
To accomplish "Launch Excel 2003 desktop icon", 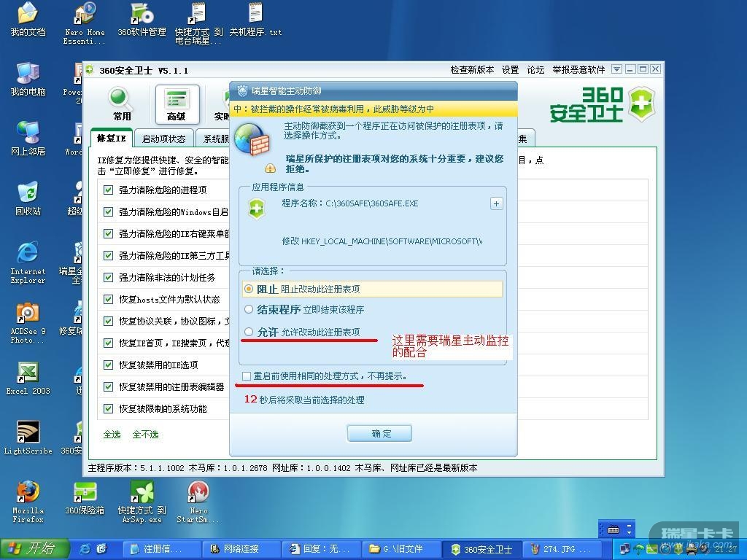I will pyautogui.click(x=28, y=378).
